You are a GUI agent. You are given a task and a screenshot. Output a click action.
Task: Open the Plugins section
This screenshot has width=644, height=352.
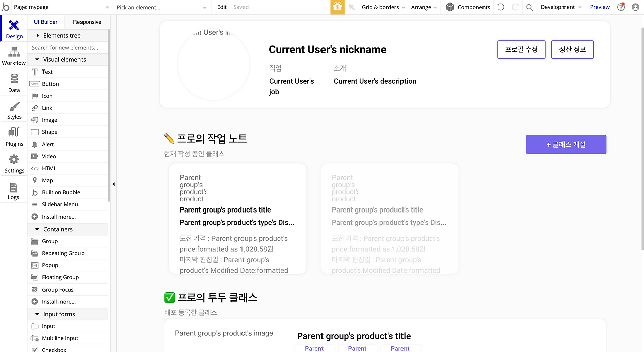point(14,136)
